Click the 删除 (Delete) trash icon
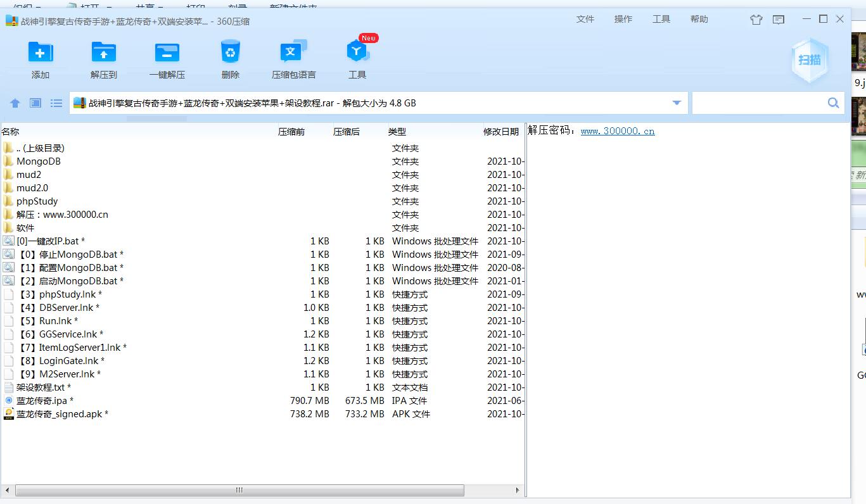The height and width of the screenshot is (504, 866). [x=231, y=53]
